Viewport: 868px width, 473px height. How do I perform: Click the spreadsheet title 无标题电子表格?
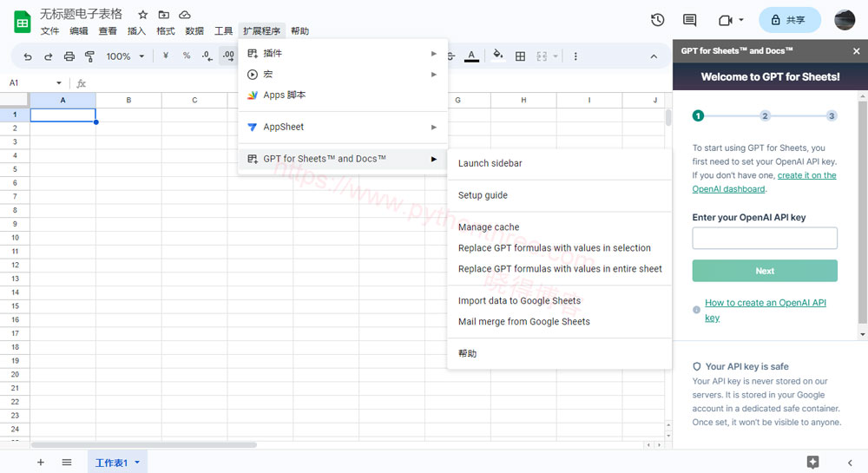(81, 15)
